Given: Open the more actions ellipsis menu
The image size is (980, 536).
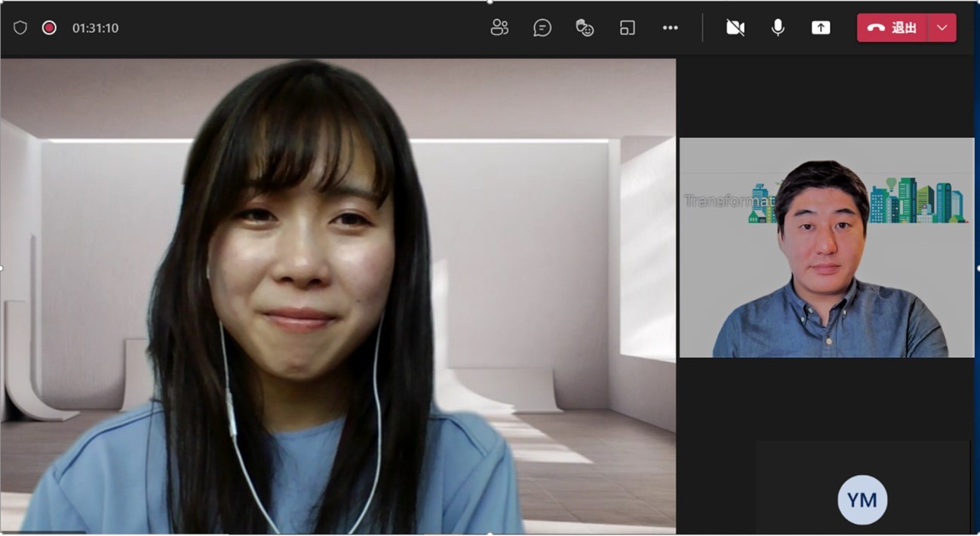Looking at the screenshot, I should [670, 28].
